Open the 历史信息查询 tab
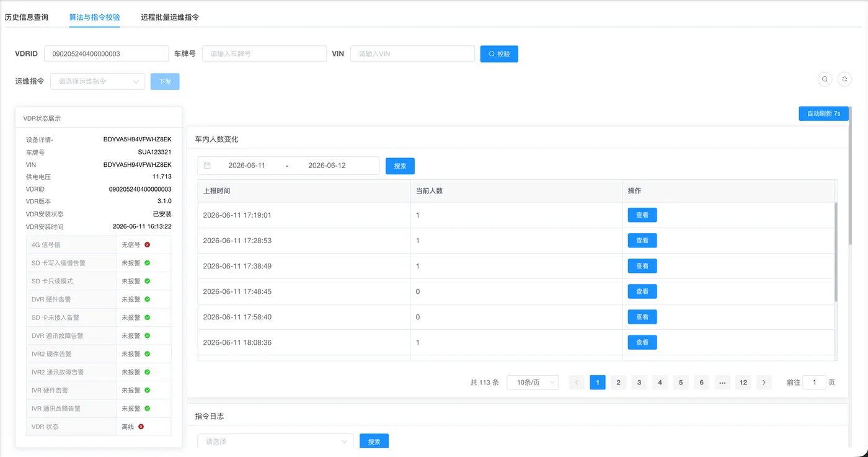 click(27, 17)
